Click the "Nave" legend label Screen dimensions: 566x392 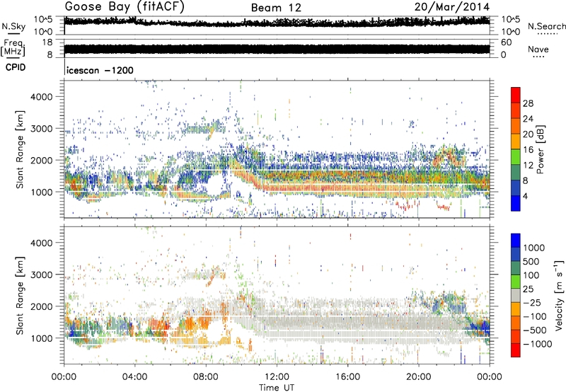538,49
